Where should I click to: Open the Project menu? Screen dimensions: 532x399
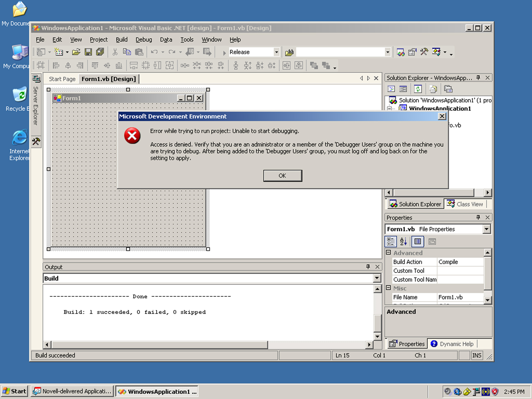click(x=99, y=40)
